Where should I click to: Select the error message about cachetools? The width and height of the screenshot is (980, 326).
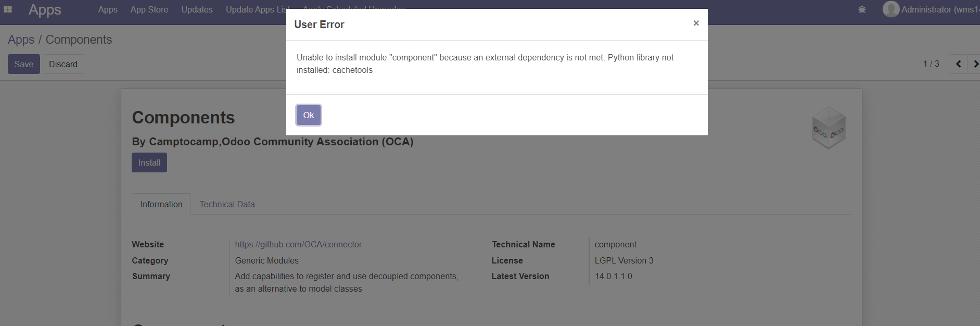click(x=485, y=64)
